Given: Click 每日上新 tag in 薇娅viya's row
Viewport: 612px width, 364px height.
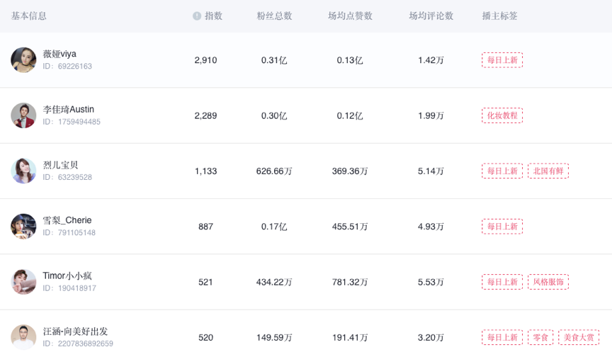Looking at the screenshot, I should [502, 60].
